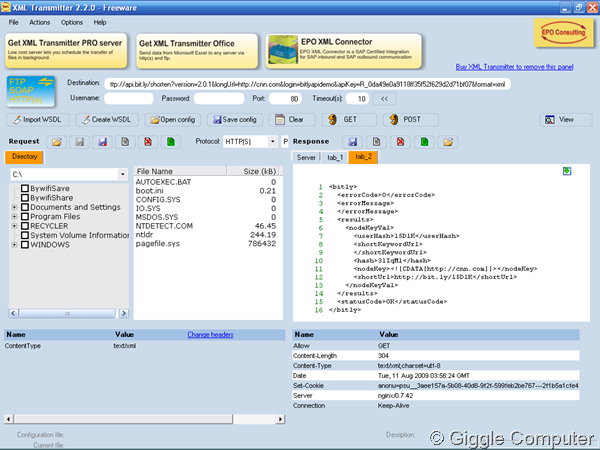Click the green download arrow in response pane

pos(567,171)
